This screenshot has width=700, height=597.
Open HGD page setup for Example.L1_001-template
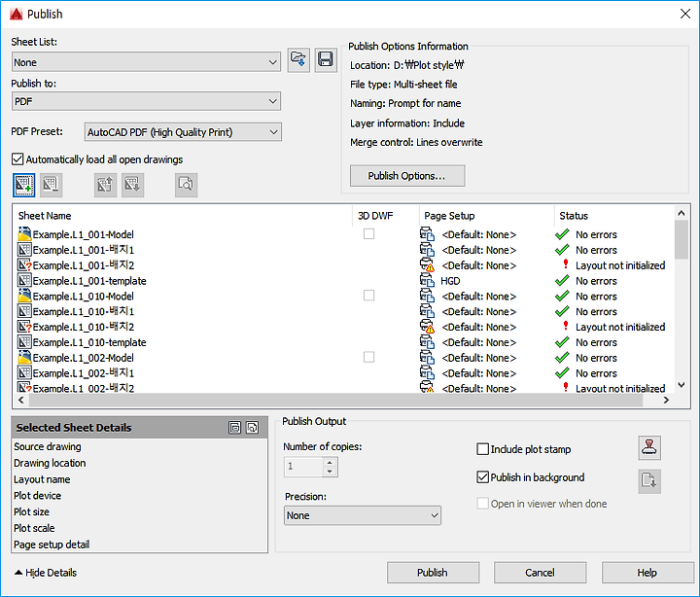pos(450,281)
